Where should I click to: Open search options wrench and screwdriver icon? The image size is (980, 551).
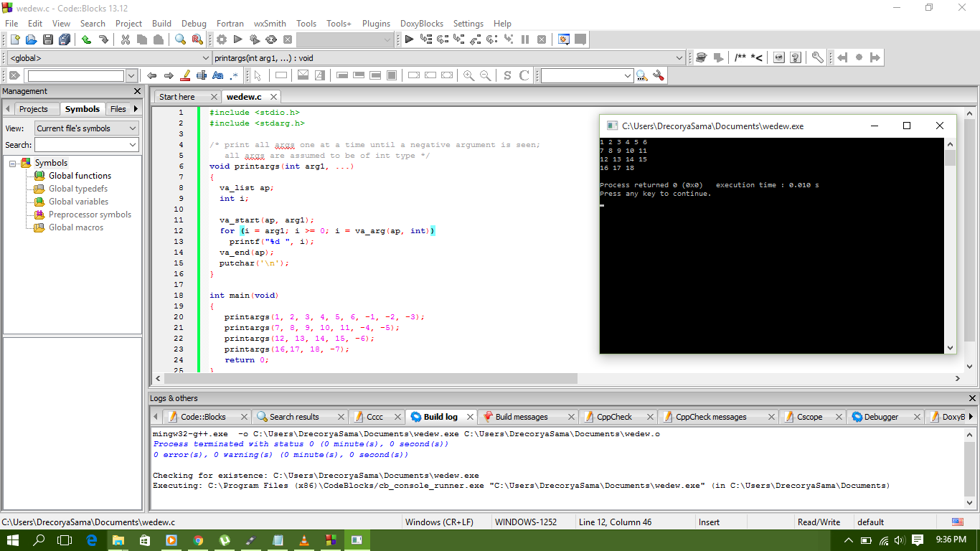coord(659,75)
